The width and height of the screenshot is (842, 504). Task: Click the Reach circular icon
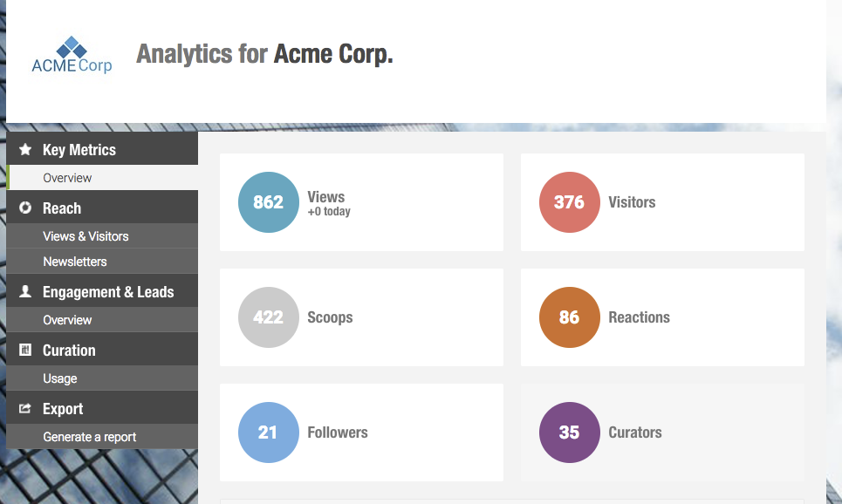pos(25,208)
